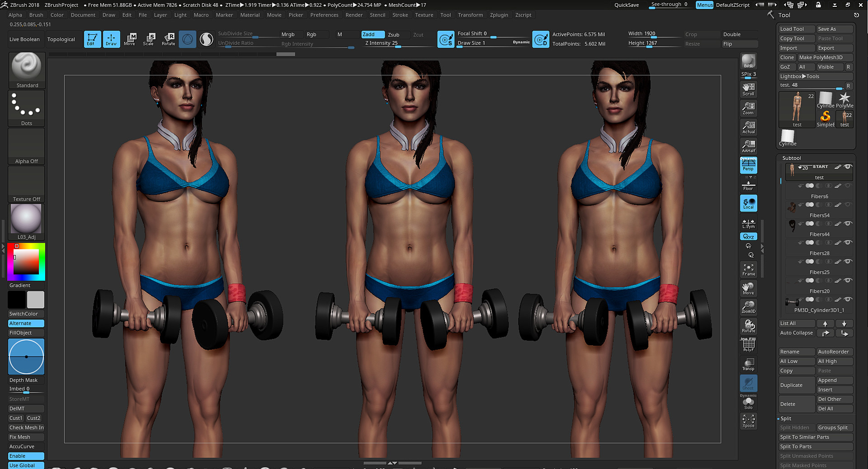Click the Append button
This screenshot has height=469, width=868.
(x=835, y=380)
